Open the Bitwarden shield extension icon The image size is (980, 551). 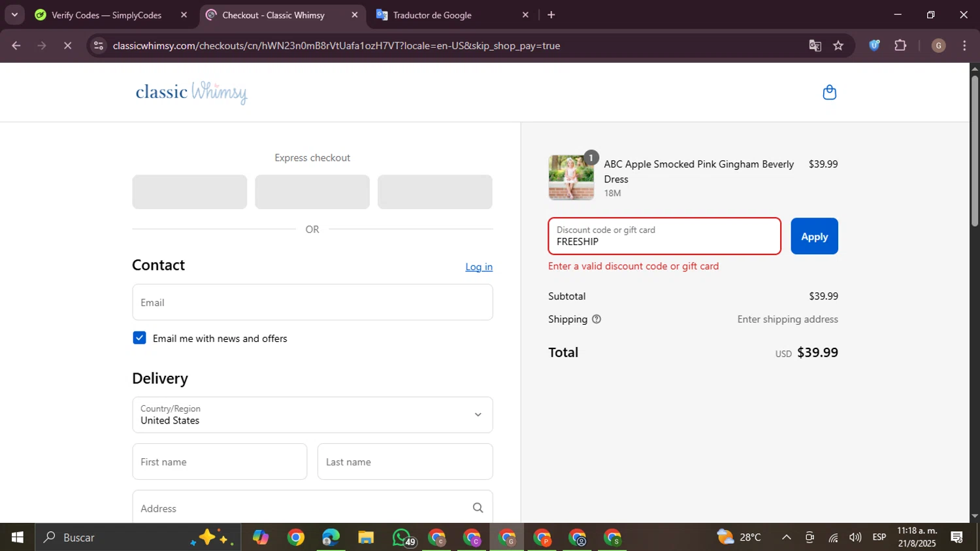coord(874,45)
